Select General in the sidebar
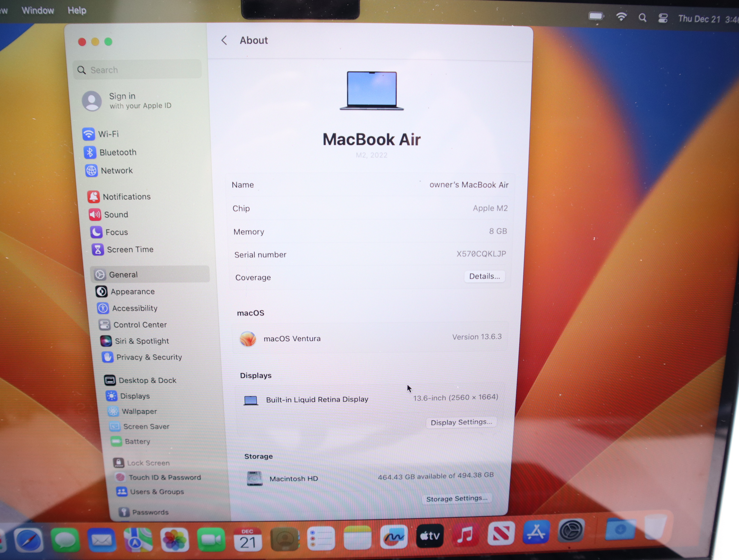This screenshot has height=560, width=739. tap(150, 274)
